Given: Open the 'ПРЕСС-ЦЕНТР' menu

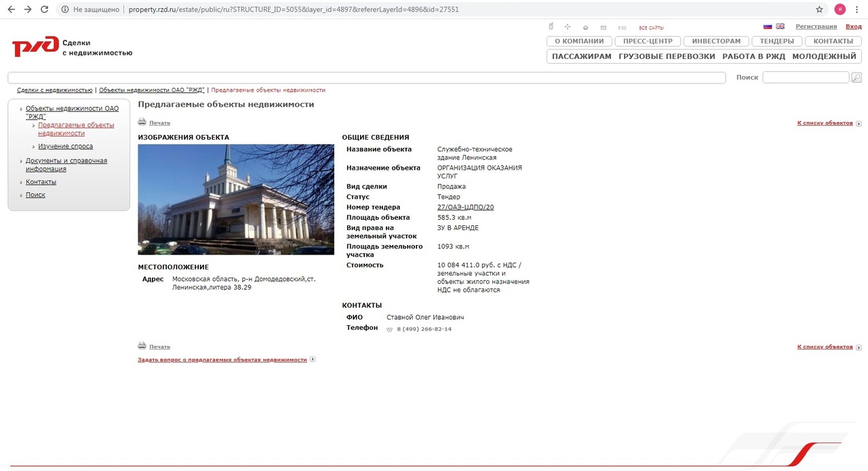Looking at the screenshot, I should (x=648, y=41).
